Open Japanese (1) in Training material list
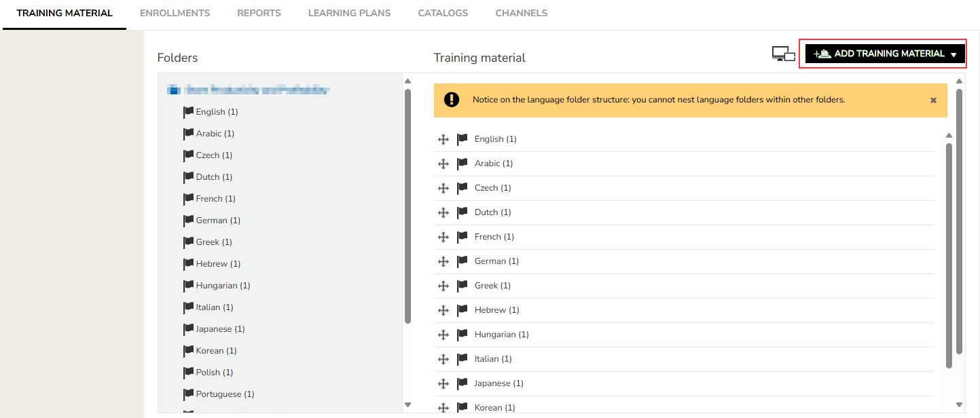980x418 pixels. [499, 383]
